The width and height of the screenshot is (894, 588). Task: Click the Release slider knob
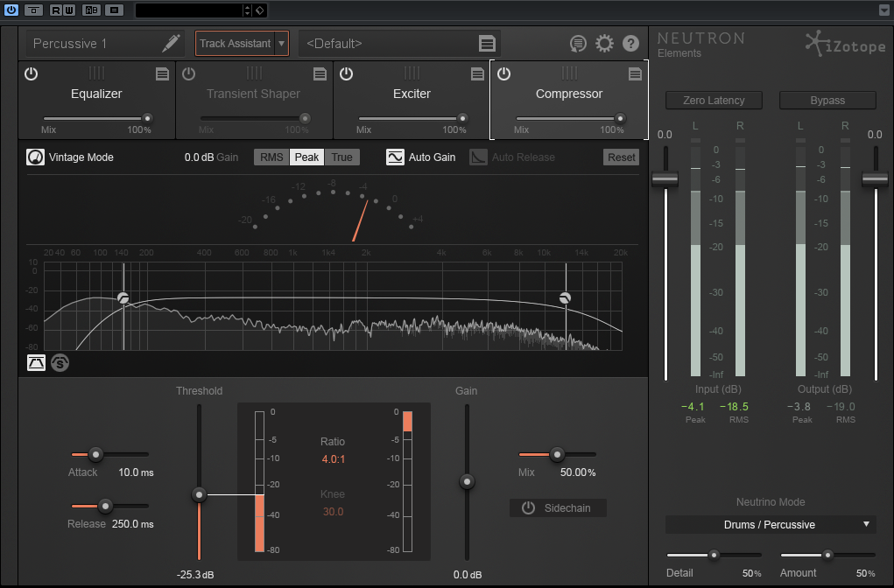105,506
